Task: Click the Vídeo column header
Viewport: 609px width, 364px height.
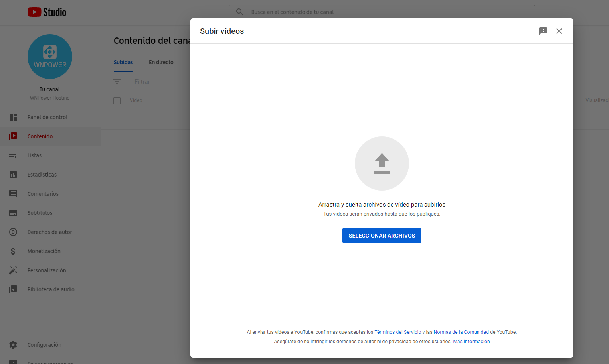Action: pyautogui.click(x=136, y=100)
